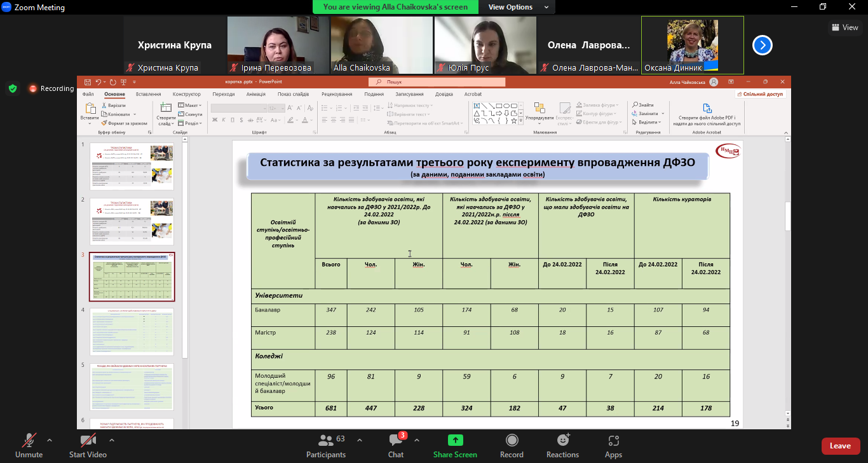Screen dimensions: 868x463
Task: Click the Record icon in Zoom toolbar
Action: tap(512, 441)
